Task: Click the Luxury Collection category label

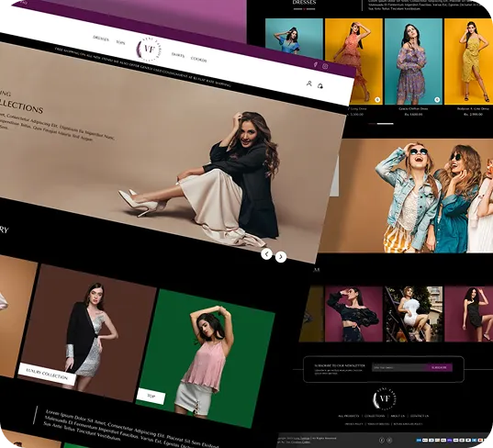Action: pos(47,375)
